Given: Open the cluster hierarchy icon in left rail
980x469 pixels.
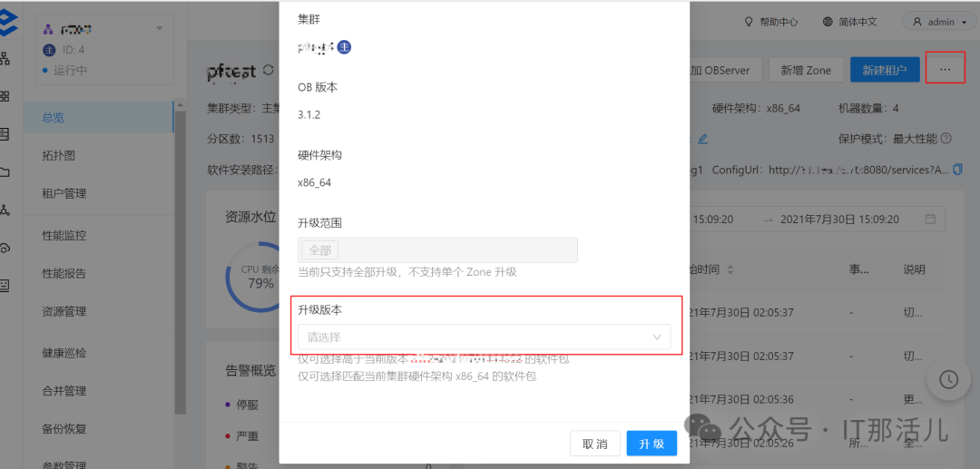Looking at the screenshot, I should point(5,59).
